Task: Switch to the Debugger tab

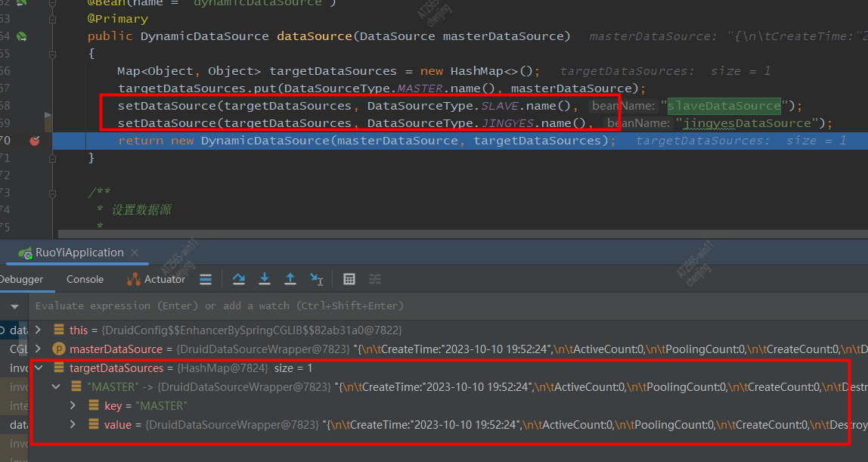Action: tap(21, 280)
